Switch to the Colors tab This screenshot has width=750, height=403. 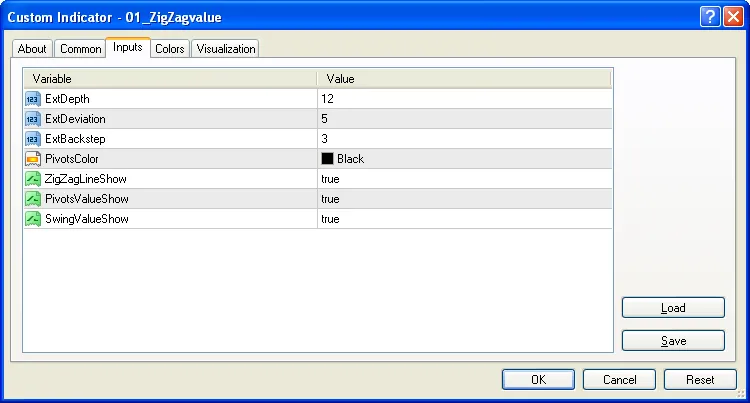point(169,49)
